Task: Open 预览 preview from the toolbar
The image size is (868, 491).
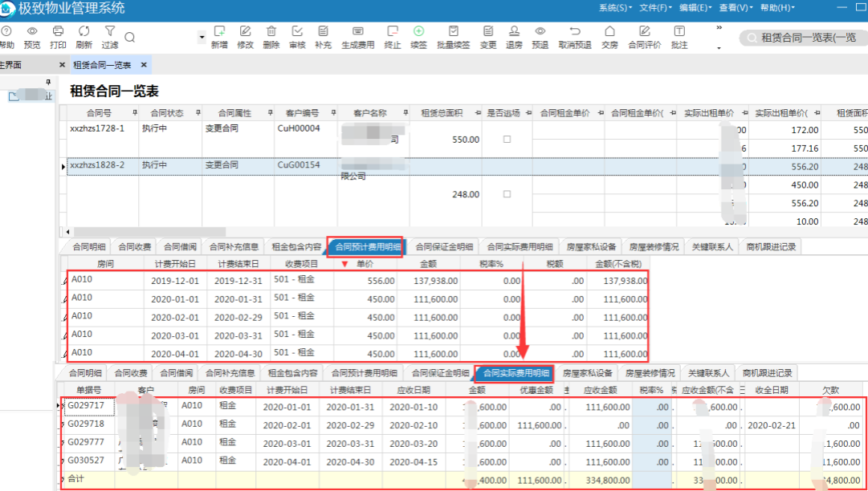Action: (32, 37)
